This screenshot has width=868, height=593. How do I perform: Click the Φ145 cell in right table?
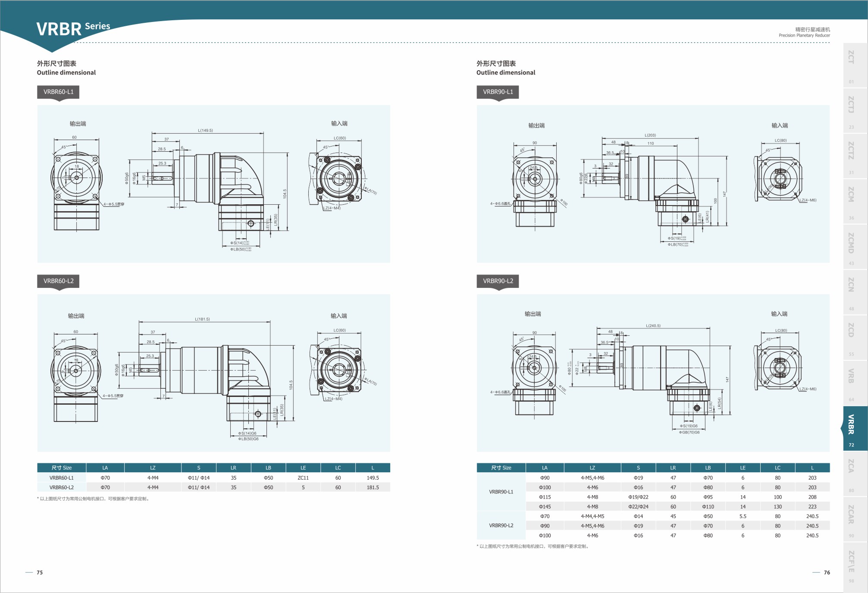(545, 507)
